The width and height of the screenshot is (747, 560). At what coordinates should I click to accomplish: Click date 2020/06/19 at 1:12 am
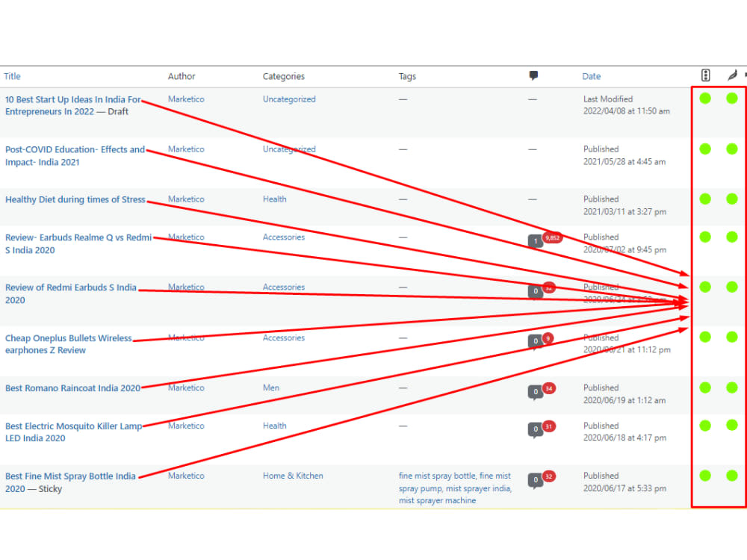[x=624, y=400]
